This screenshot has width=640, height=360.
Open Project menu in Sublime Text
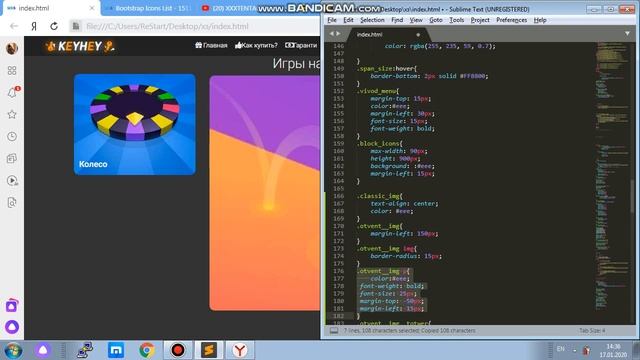tap(480, 20)
